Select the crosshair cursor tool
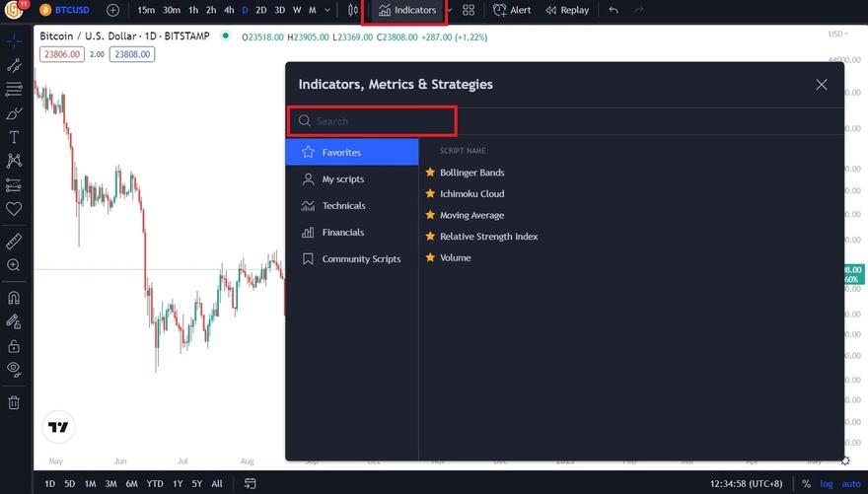 14,41
